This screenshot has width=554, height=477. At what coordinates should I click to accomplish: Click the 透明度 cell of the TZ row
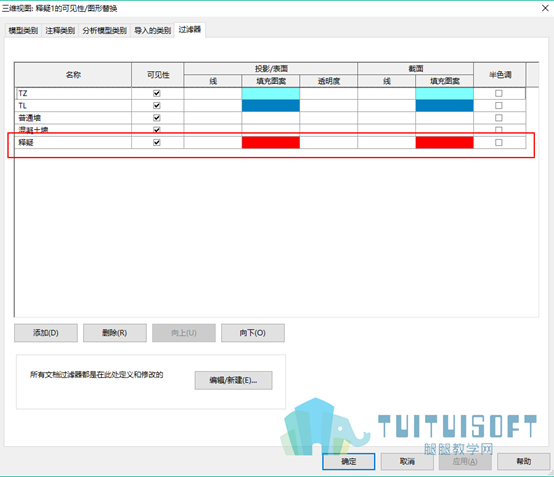(329, 93)
